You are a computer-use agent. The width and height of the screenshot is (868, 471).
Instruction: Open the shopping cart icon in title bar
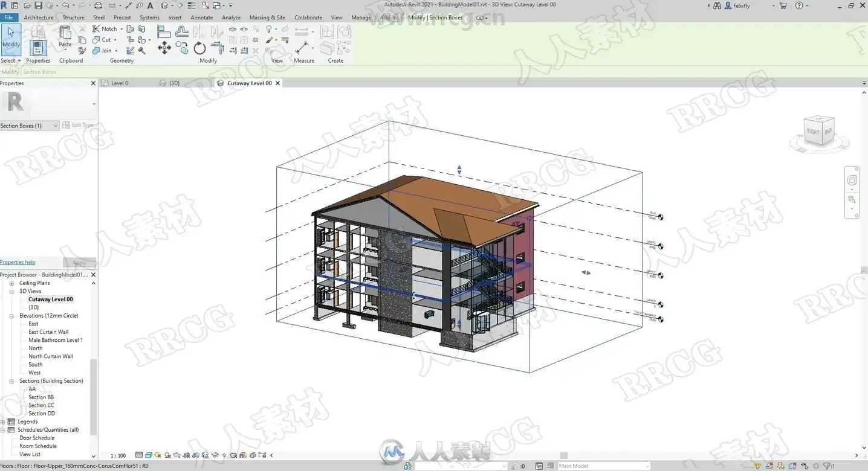coord(783,5)
